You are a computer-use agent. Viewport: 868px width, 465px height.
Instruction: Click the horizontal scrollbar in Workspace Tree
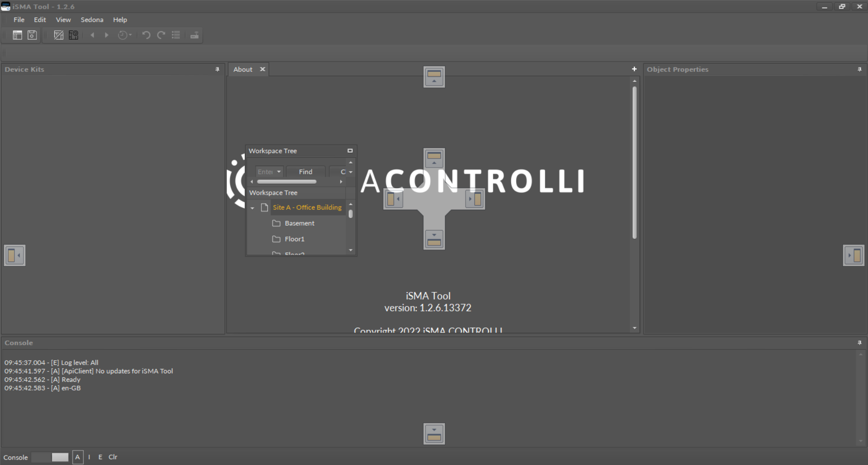(x=286, y=182)
